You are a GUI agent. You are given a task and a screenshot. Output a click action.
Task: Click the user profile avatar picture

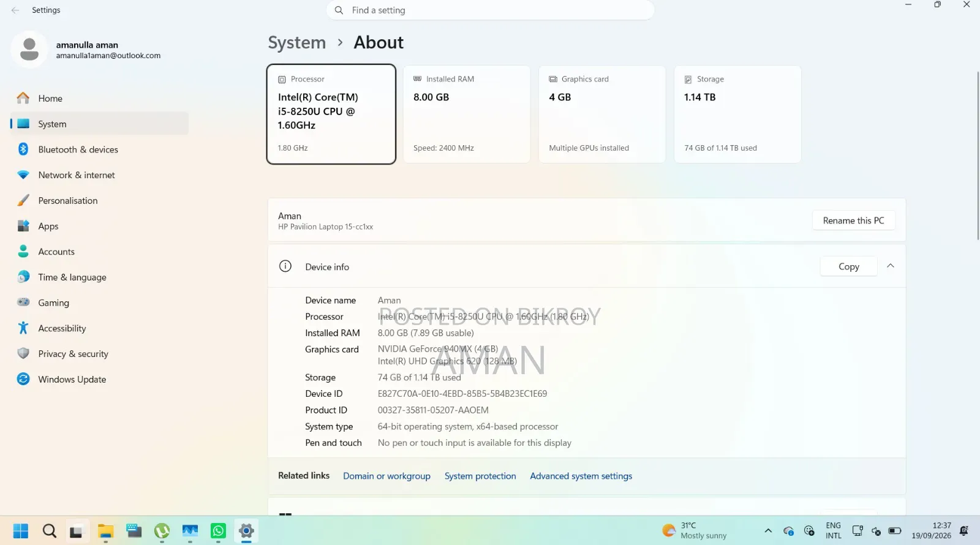tap(29, 49)
